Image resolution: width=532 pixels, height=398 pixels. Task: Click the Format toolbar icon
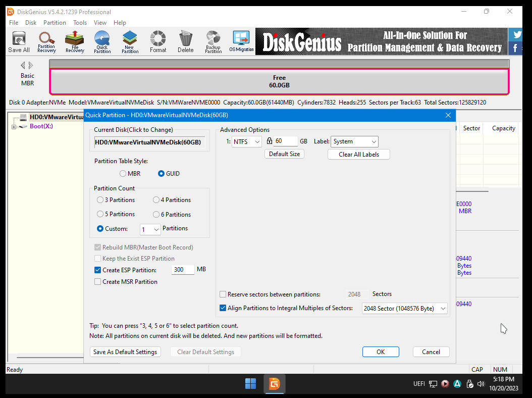point(158,42)
